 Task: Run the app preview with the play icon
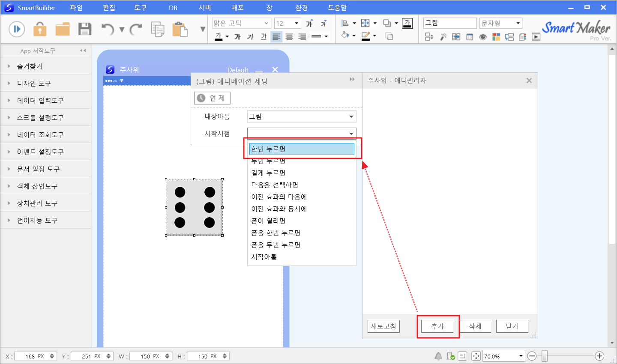tap(17, 29)
